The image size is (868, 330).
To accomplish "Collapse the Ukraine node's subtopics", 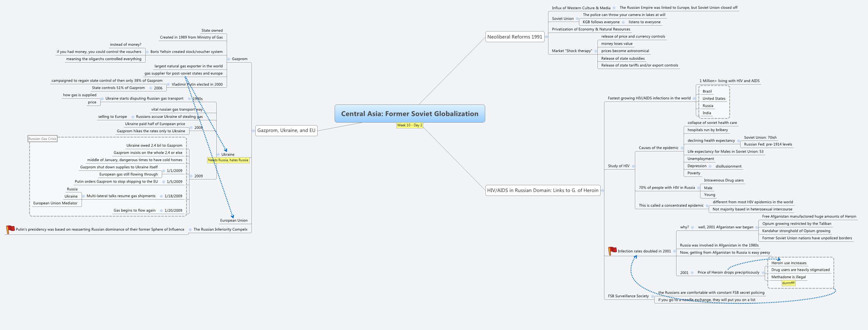I will [x=218, y=154].
